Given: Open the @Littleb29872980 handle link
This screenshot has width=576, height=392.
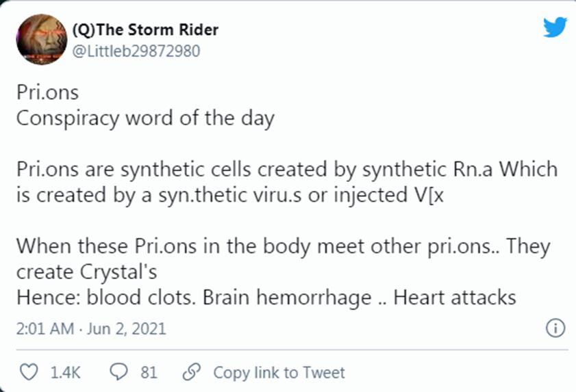Looking at the screenshot, I should (x=136, y=51).
